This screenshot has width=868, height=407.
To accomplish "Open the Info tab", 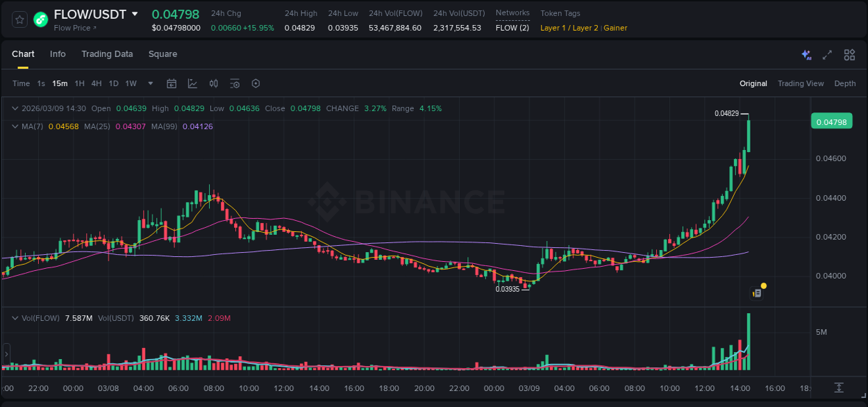I will (x=58, y=54).
